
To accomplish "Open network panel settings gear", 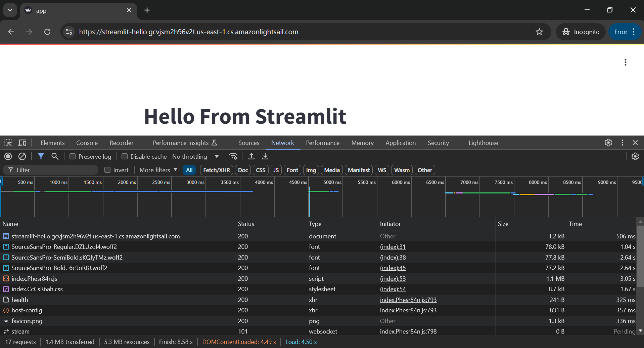I will [x=635, y=156].
